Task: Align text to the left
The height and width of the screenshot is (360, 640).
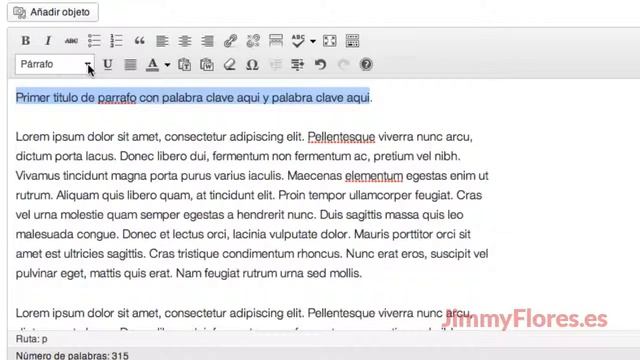Action: click(x=162, y=41)
